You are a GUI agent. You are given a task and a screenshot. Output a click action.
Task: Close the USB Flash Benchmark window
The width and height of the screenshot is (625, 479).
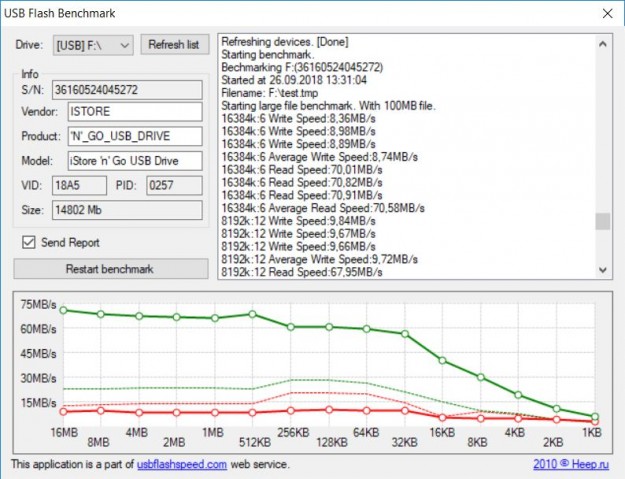[604, 13]
